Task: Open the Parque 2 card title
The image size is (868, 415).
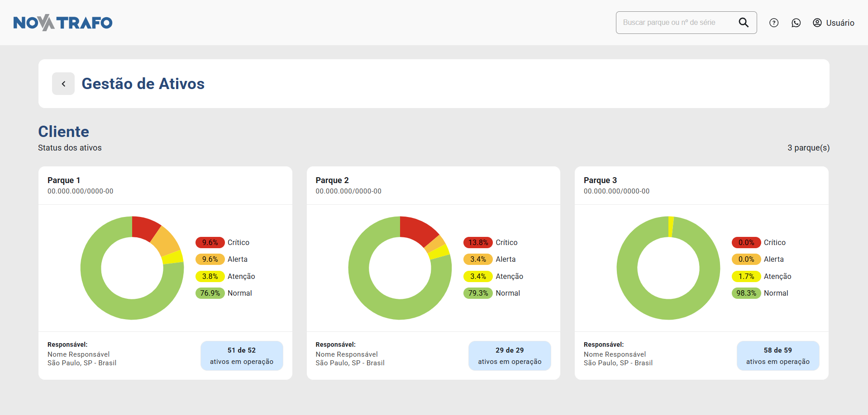Action: click(x=332, y=180)
